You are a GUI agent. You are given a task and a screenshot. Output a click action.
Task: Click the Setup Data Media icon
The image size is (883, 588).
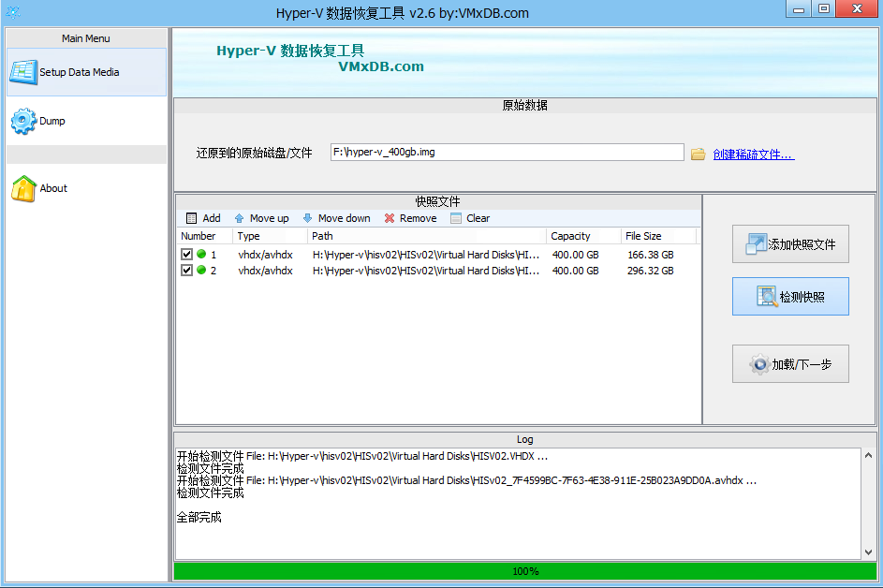click(23, 72)
